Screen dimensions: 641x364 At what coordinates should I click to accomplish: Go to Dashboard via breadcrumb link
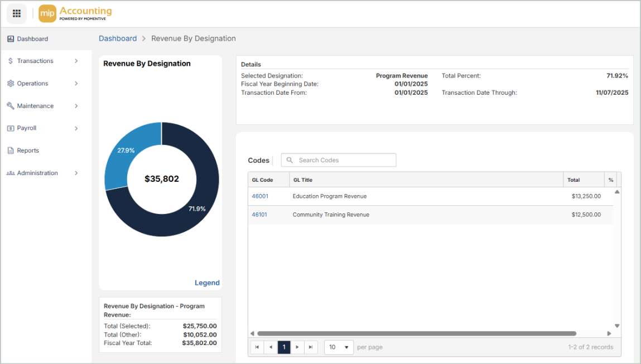118,38
